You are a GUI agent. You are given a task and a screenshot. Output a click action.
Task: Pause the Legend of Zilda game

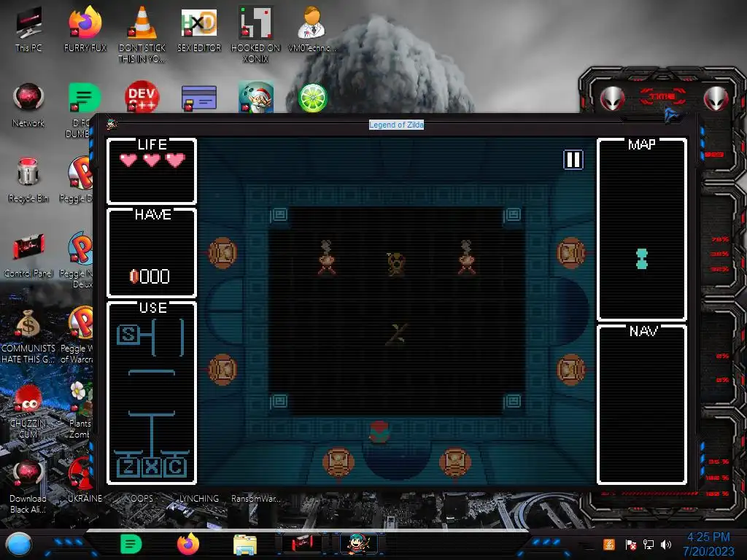coord(573,160)
